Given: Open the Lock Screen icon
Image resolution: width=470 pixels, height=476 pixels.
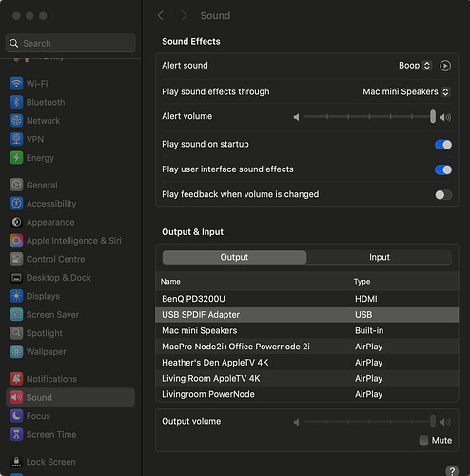Looking at the screenshot, I should (16, 462).
